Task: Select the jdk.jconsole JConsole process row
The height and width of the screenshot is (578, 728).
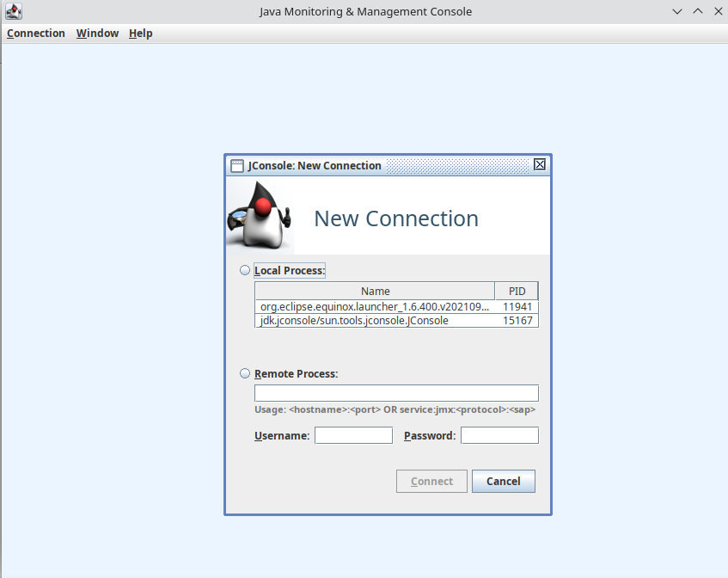Action: (396, 321)
